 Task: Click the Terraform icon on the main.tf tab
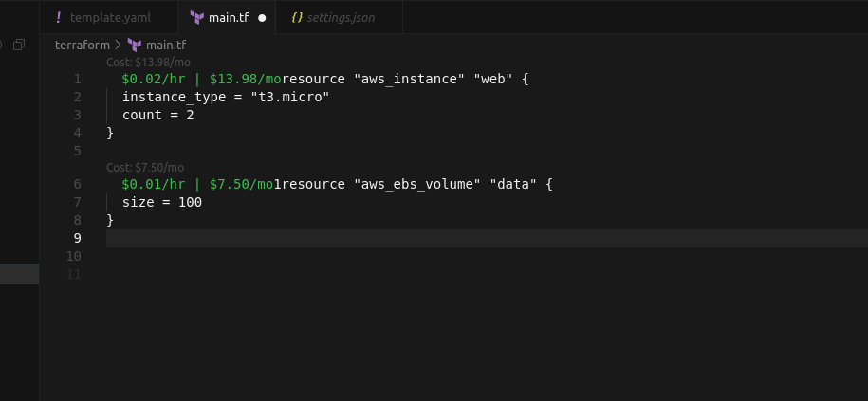point(196,17)
